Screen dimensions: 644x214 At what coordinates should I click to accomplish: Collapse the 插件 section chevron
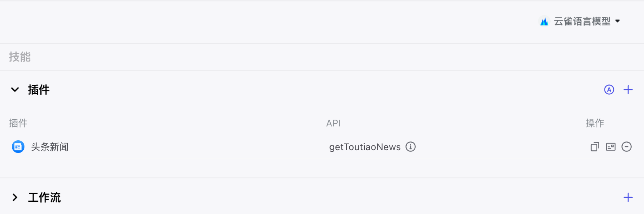[x=15, y=90]
